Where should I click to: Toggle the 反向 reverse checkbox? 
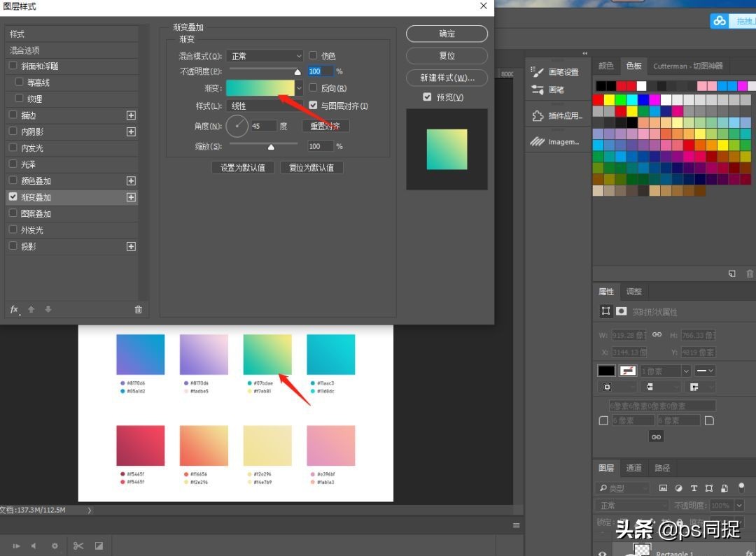click(x=314, y=89)
